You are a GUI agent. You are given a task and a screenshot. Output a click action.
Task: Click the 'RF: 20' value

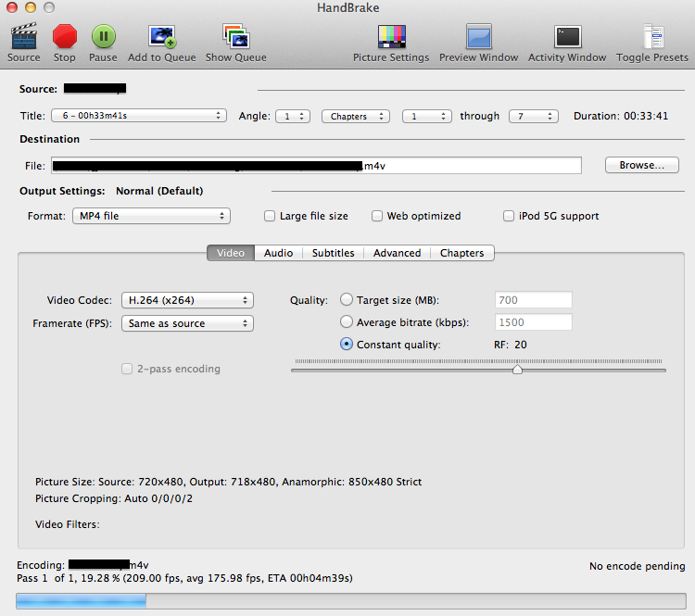(511, 345)
